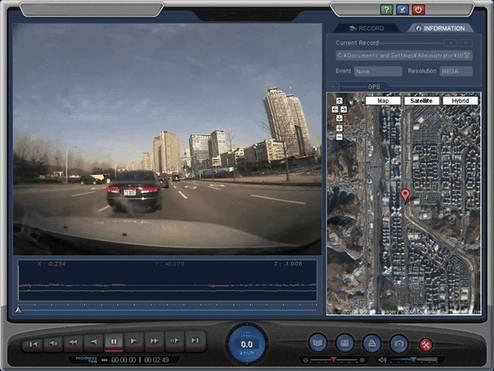Switch to the RECORD tab
Screen dimensions: 494x371
[366, 28]
